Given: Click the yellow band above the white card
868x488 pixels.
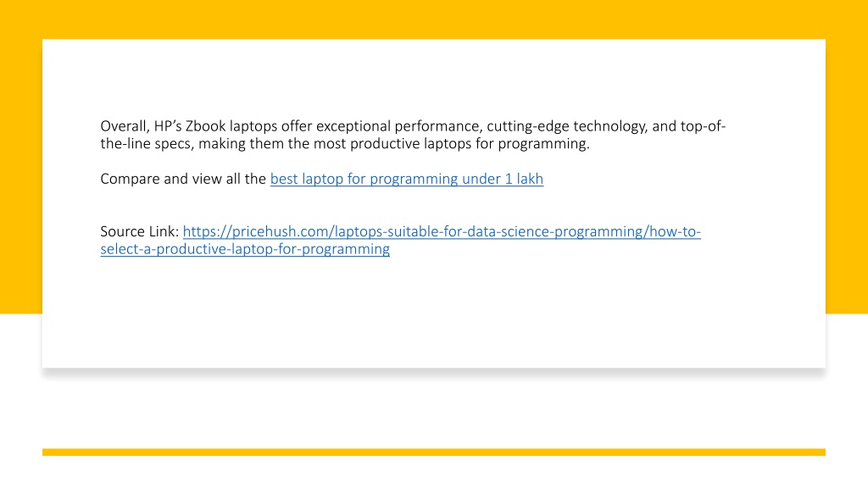Looking at the screenshot, I should pyautogui.click(x=434, y=19).
